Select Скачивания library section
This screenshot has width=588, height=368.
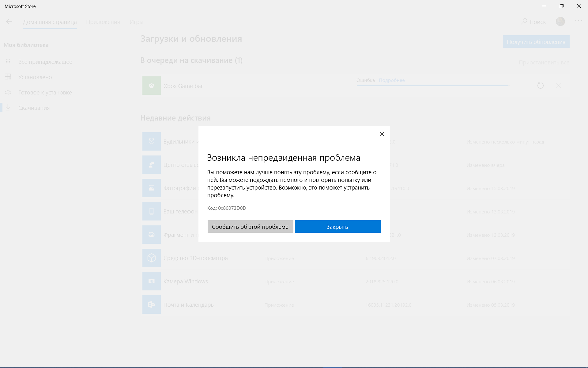pos(33,107)
